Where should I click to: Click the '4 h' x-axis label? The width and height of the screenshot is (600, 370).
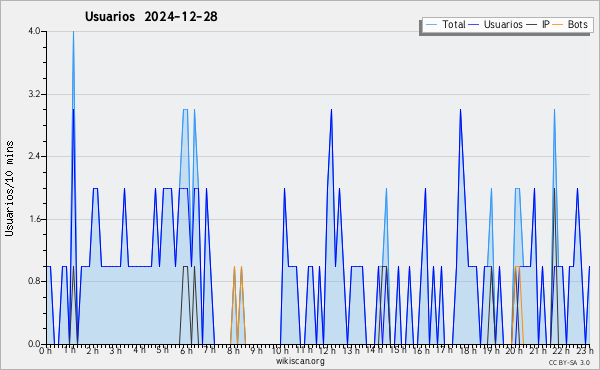click(139, 350)
